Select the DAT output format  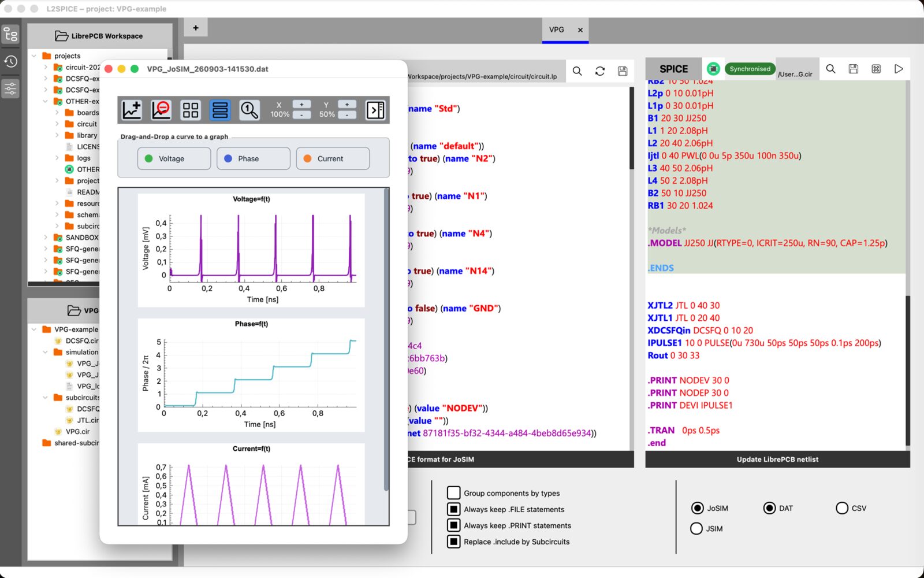coord(769,508)
